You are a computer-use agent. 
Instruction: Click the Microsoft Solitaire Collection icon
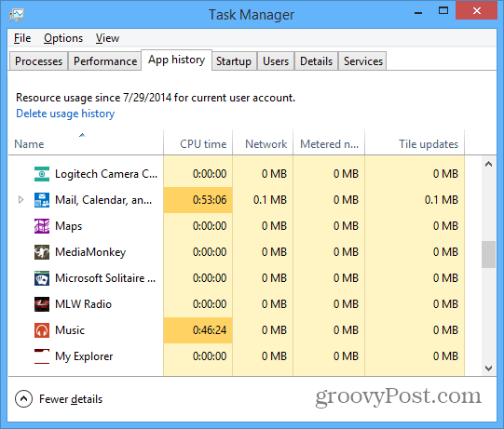point(42,278)
